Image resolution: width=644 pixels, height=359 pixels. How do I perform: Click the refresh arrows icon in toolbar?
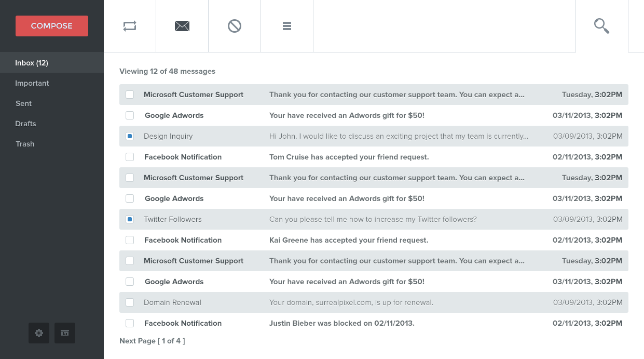coord(130,26)
